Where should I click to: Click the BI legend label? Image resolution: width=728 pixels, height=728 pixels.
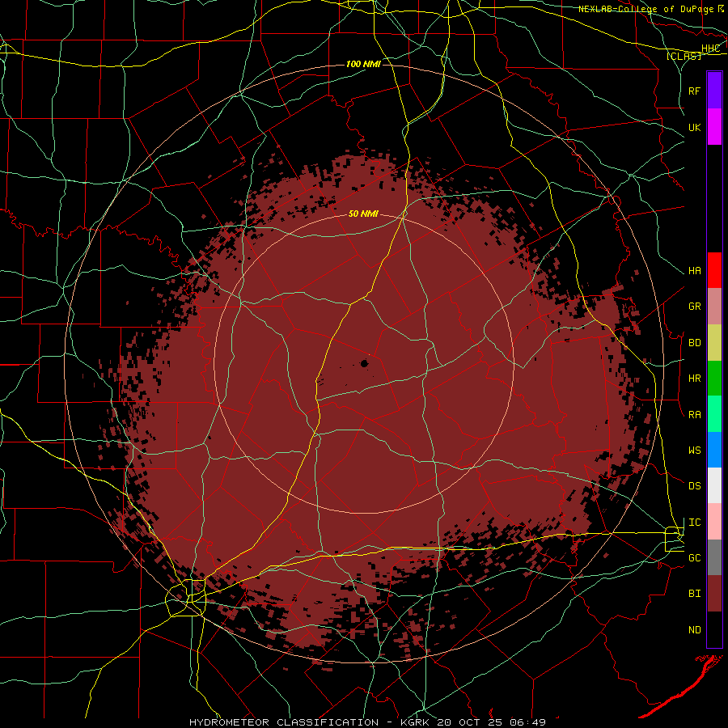695,594
